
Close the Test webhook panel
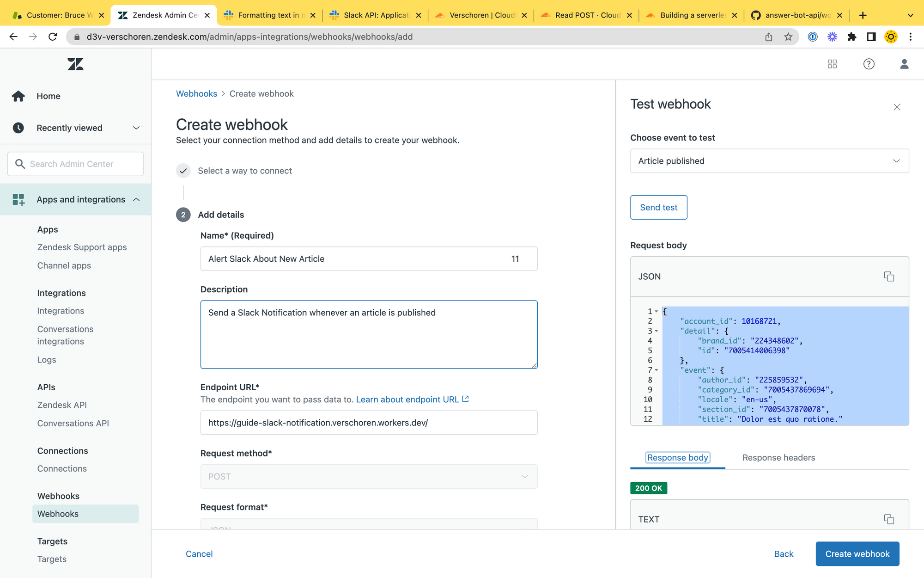pos(897,107)
